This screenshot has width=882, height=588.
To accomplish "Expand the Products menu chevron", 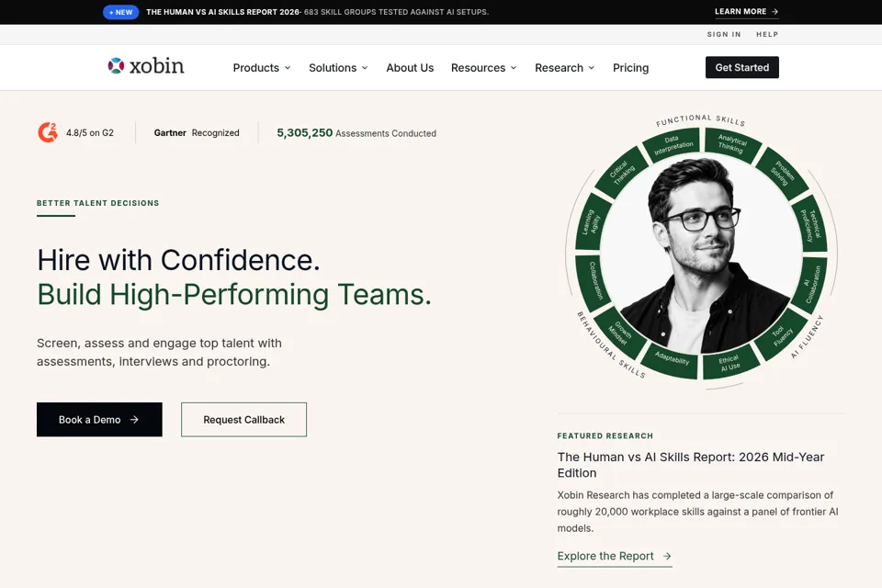I will 288,67.
